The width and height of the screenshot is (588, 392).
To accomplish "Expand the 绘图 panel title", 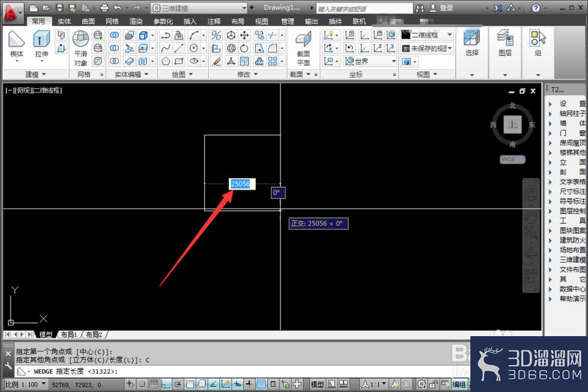I will pyautogui.click(x=182, y=75).
